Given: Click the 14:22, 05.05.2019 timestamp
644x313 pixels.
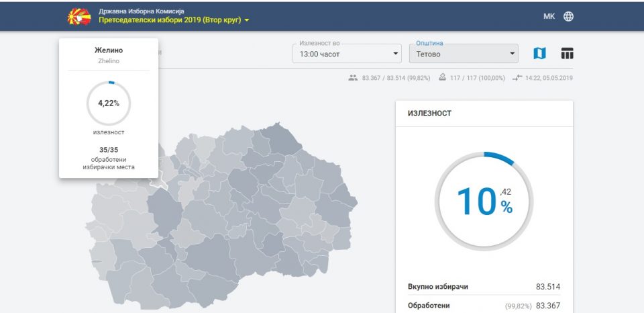Looking at the screenshot, I should [549, 78].
